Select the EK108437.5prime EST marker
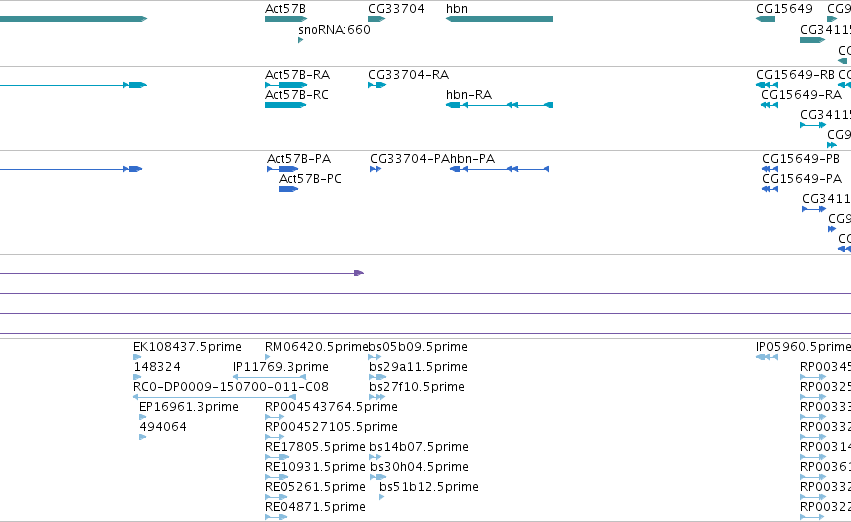Image resolution: width=851 pixels, height=522 pixels. (x=137, y=357)
